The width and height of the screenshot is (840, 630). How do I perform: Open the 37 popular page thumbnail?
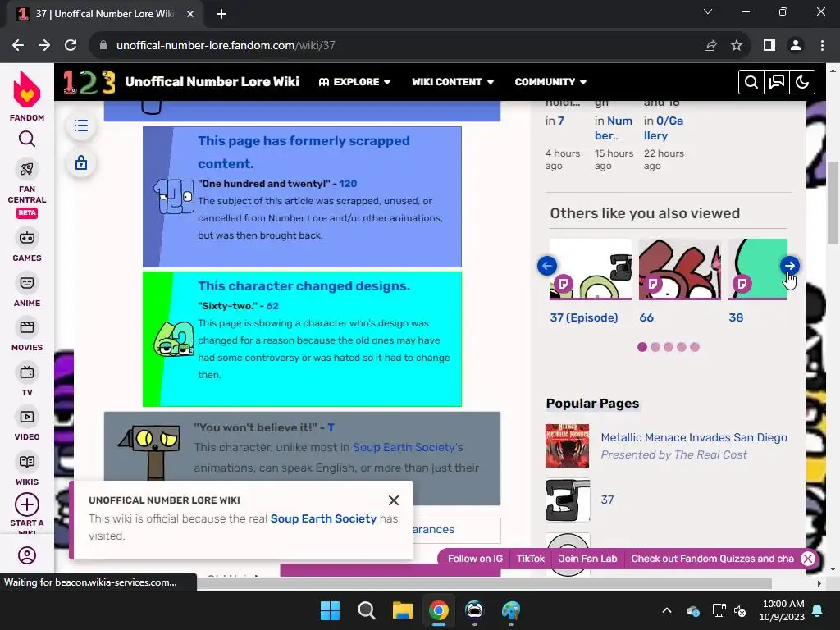coord(568,500)
